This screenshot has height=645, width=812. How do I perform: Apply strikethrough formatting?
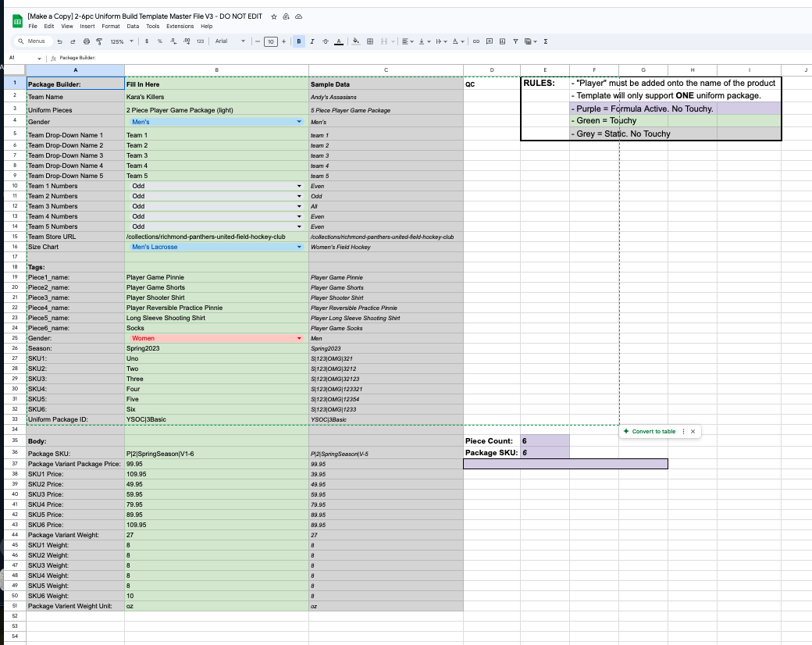(324, 41)
